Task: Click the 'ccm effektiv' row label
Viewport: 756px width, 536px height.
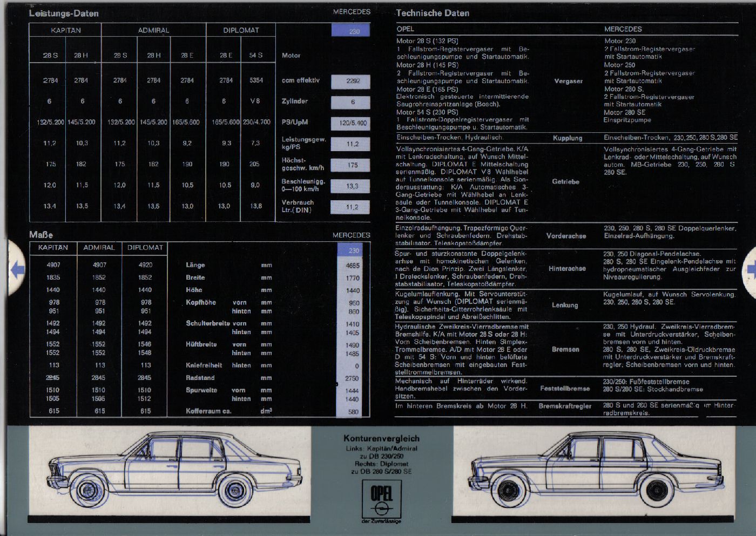Action: (x=301, y=80)
